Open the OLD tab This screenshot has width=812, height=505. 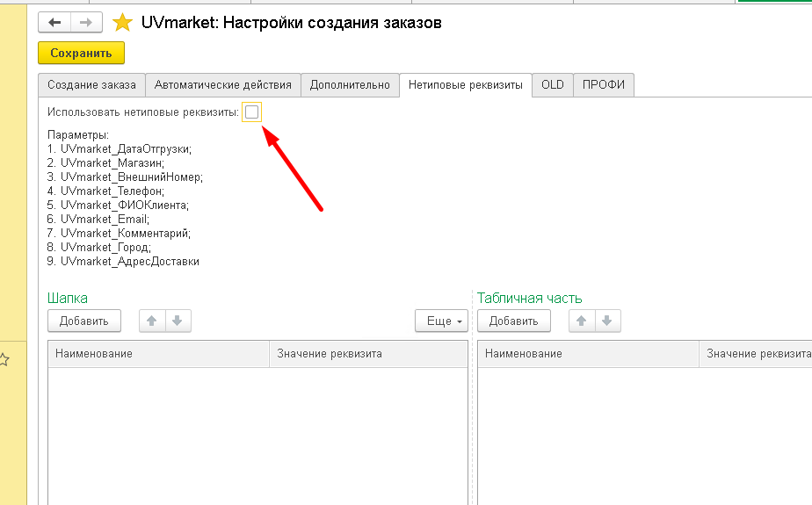(x=553, y=85)
